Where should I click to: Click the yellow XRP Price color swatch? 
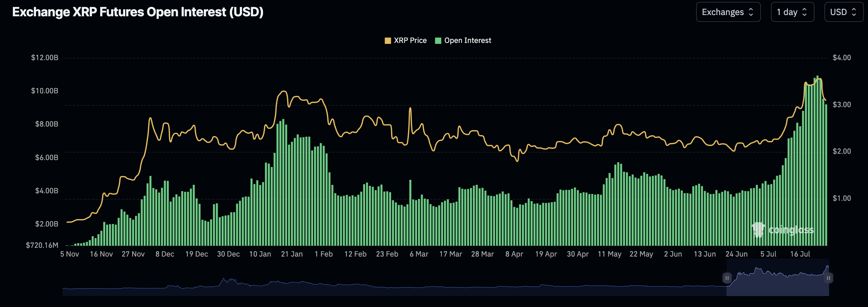pyautogui.click(x=388, y=41)
